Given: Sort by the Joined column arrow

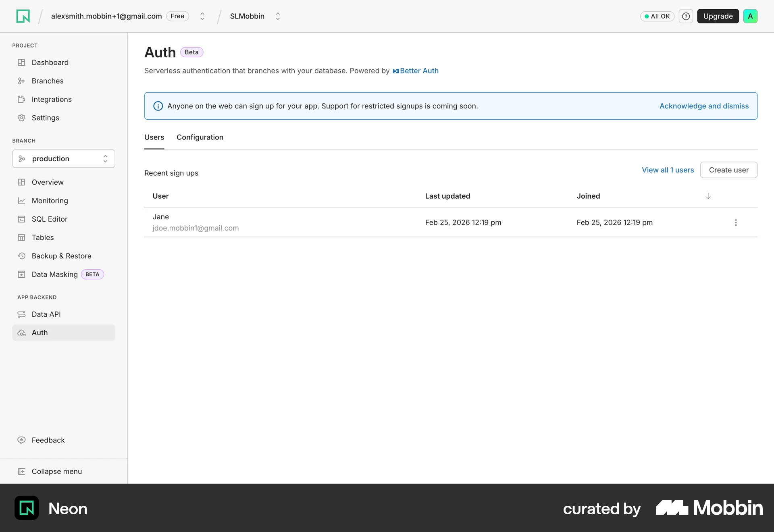Looking at the screenshot, I should click(x=708, y=196).
